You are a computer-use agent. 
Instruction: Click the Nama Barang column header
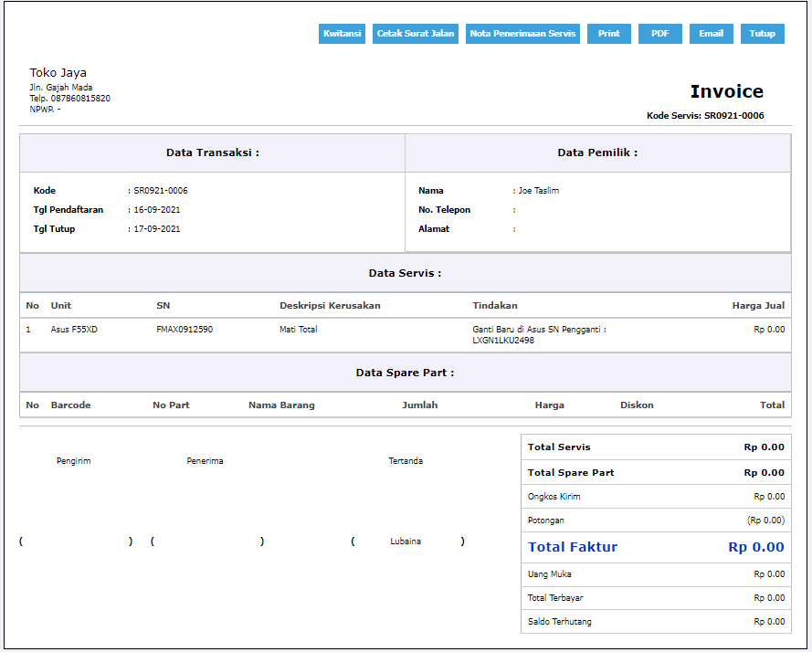(281, 405)
